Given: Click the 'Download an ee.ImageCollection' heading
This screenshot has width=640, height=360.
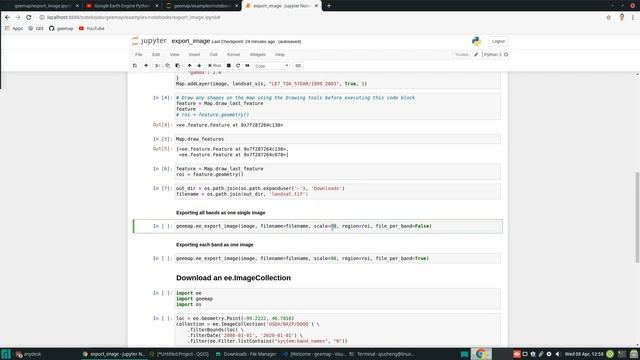Looking at the screenshot, I should [233, 278].
